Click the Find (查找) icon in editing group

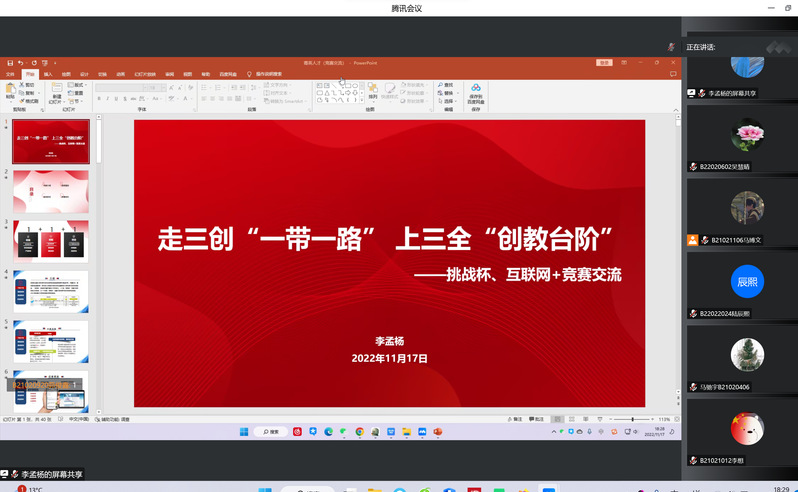446,85
